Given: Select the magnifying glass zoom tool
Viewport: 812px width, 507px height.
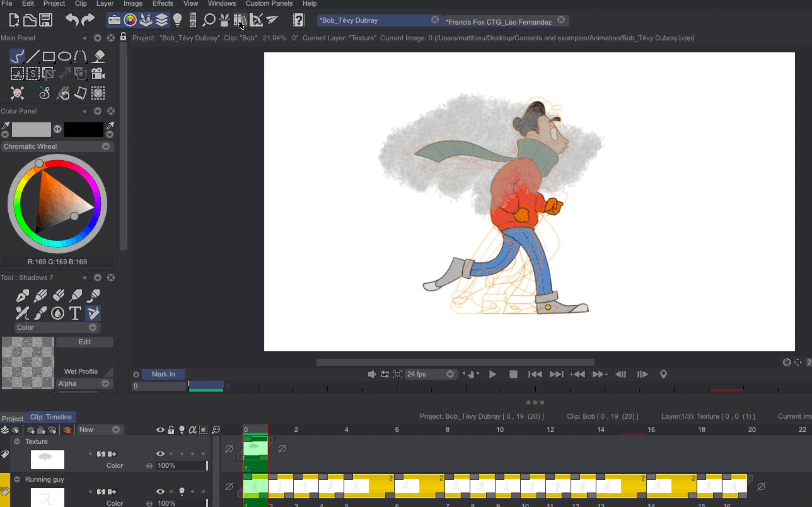Looking at the screenshot, I should 208,20.
